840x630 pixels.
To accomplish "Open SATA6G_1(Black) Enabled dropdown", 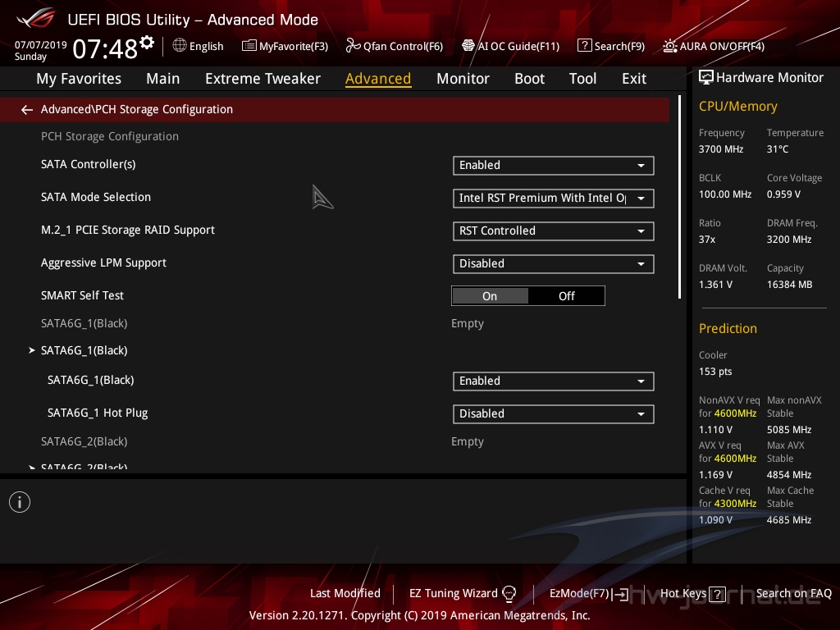I will [554, 381].
